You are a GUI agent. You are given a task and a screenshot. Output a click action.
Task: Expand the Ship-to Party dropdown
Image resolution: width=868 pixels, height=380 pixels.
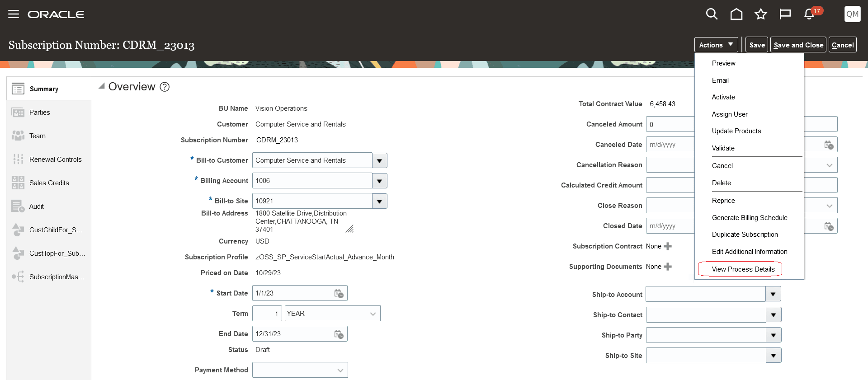pos(774,335)
